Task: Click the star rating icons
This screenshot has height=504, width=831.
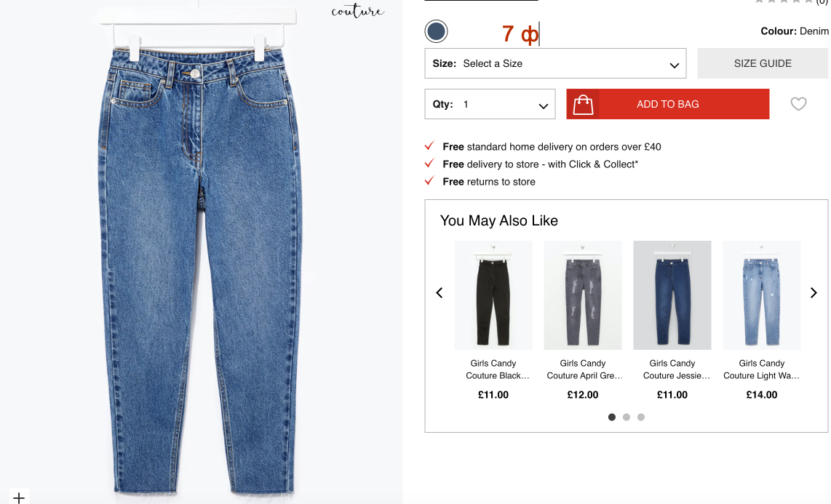Action: 783,2
